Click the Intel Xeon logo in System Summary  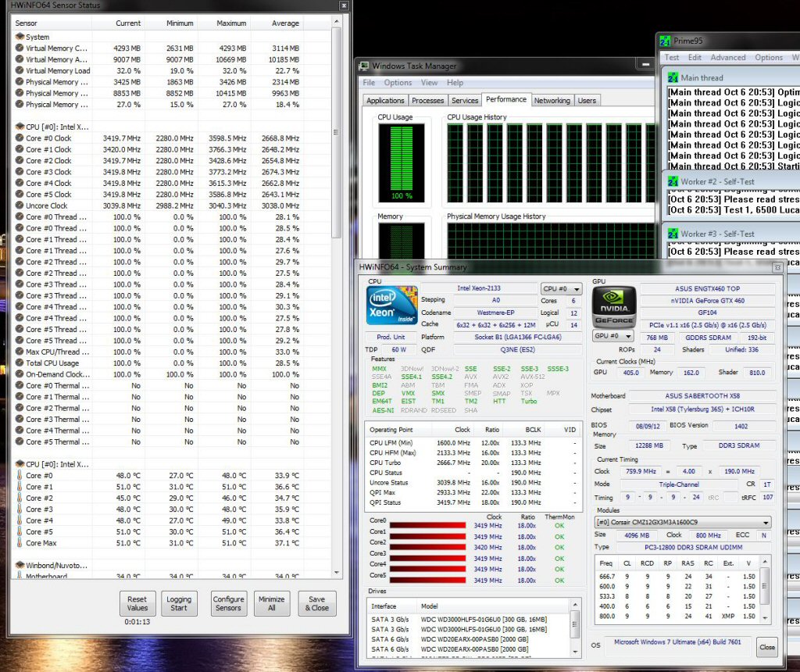coord(392,305)
